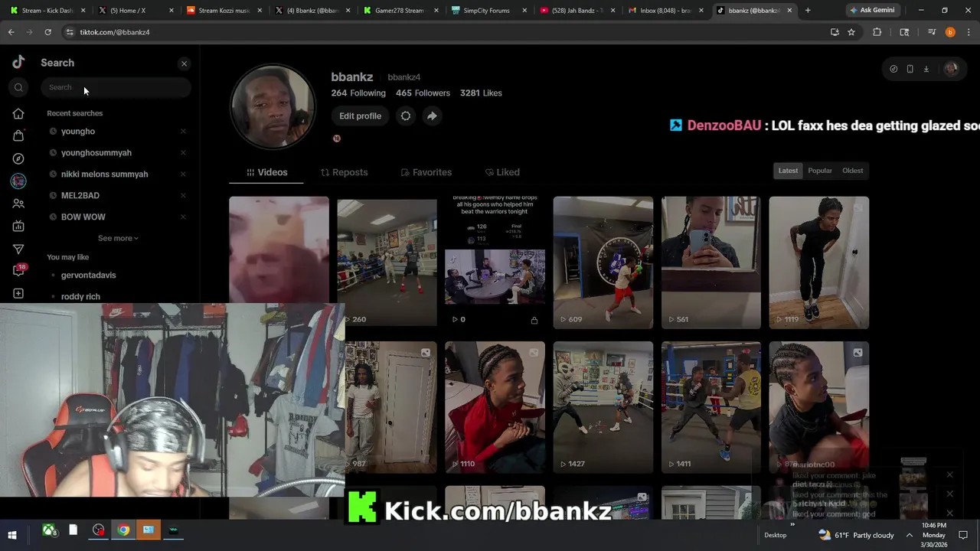Click the bbankz profile picture
The height and width of the screenshot is (551, 980).
coord(273,106)
